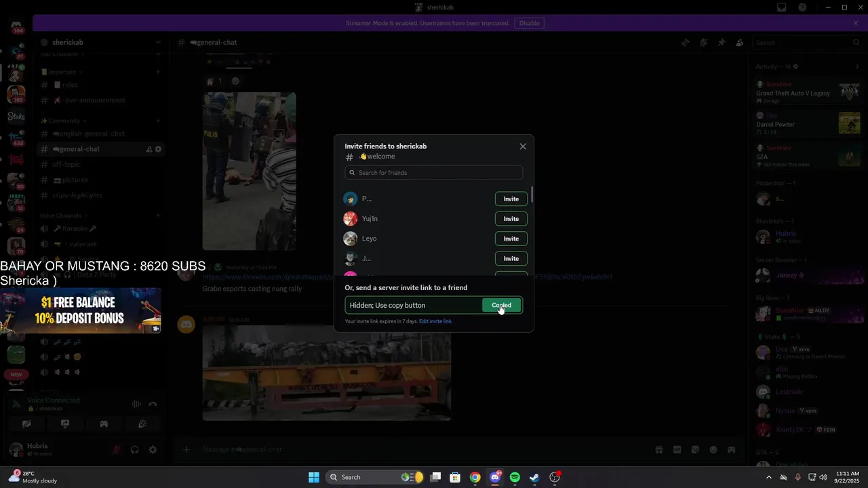This screenshot has height=488, width=868.
Task: Invite the friend named Leyo
Action: [511, 239]
